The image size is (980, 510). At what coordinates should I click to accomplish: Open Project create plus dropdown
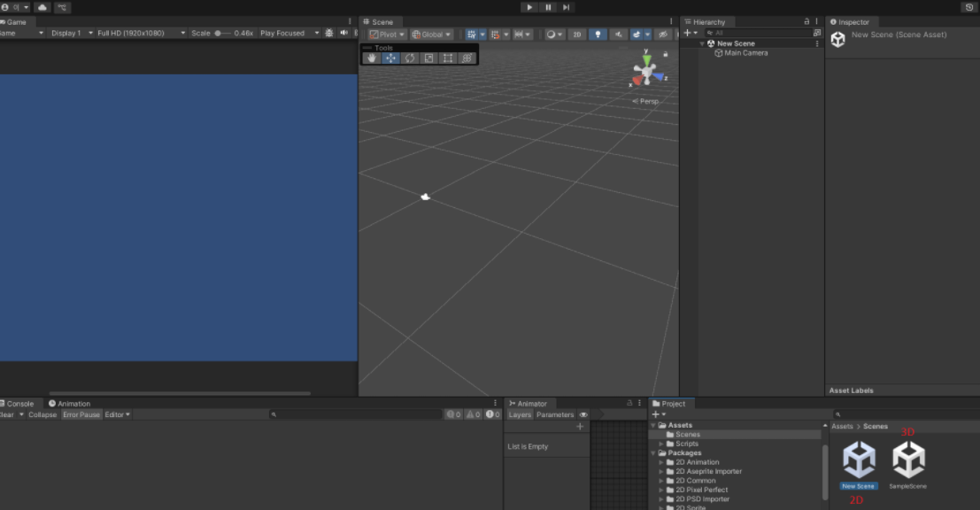tap(659, 414)
